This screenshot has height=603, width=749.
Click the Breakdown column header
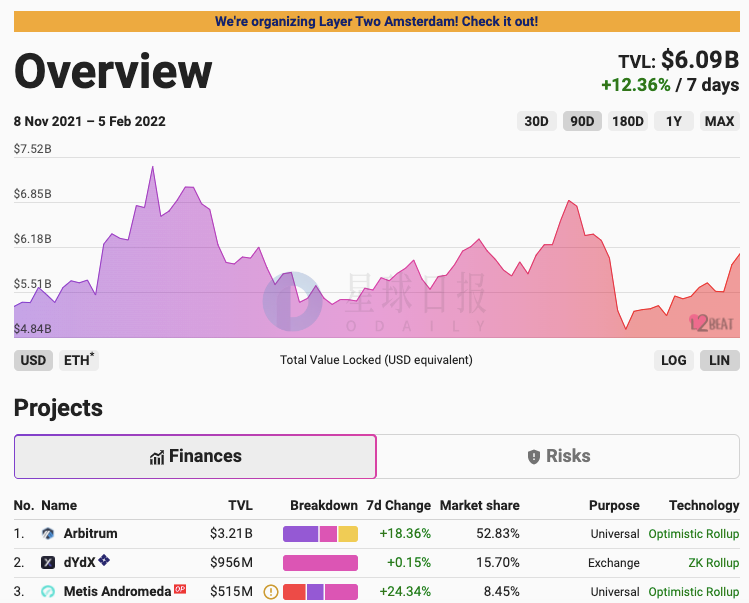click(x=324, y=506)
